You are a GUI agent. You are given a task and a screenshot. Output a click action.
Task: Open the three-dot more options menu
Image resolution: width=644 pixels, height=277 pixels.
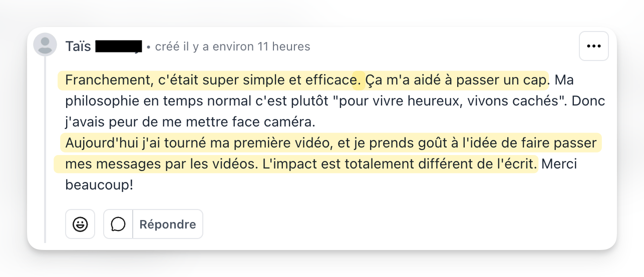click(593, 46)
